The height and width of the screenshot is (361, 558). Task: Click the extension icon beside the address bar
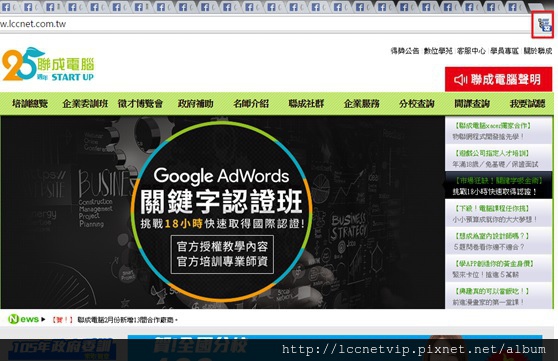coord(544,25)
